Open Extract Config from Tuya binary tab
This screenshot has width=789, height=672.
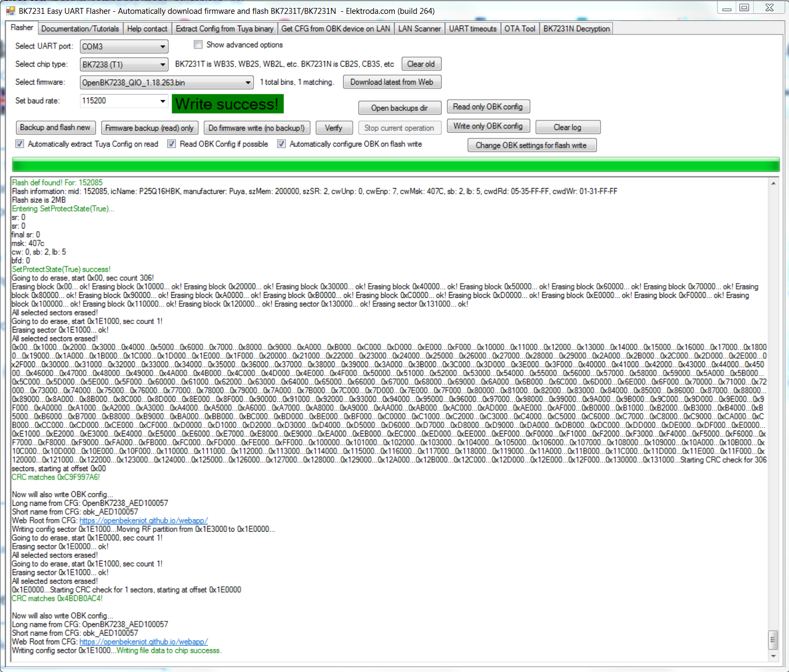(224, 29)
